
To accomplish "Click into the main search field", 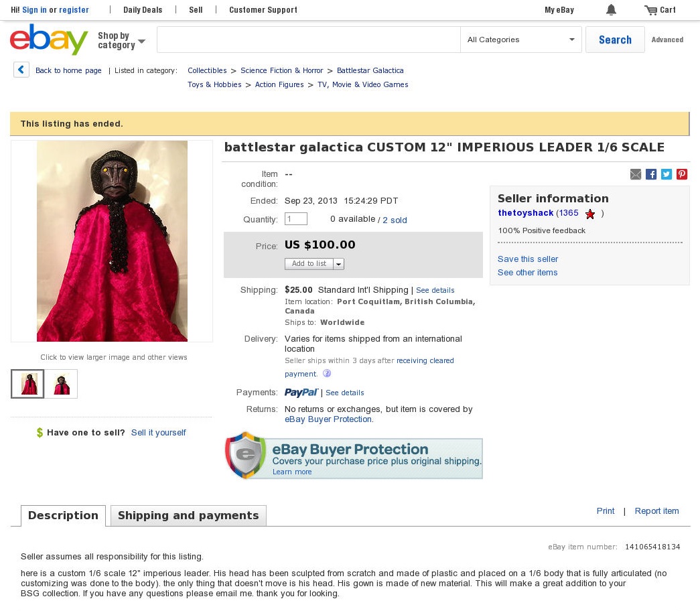I will tap(309, 40).
